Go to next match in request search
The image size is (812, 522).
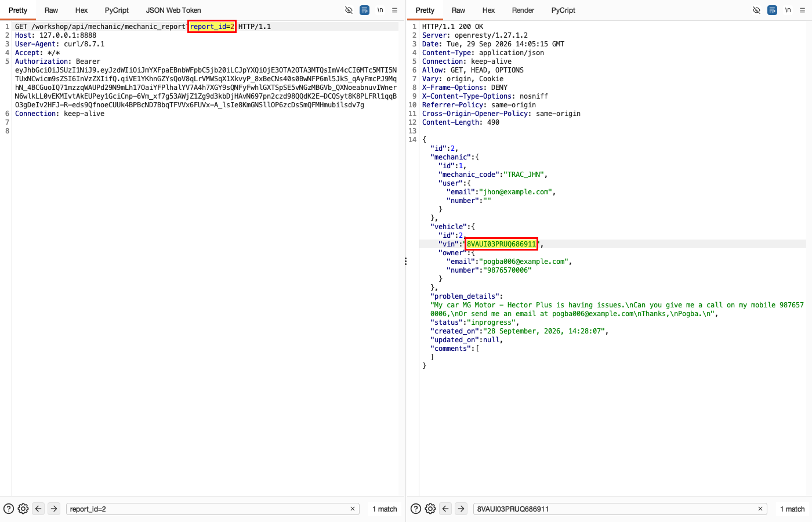(x=54, y=509)
